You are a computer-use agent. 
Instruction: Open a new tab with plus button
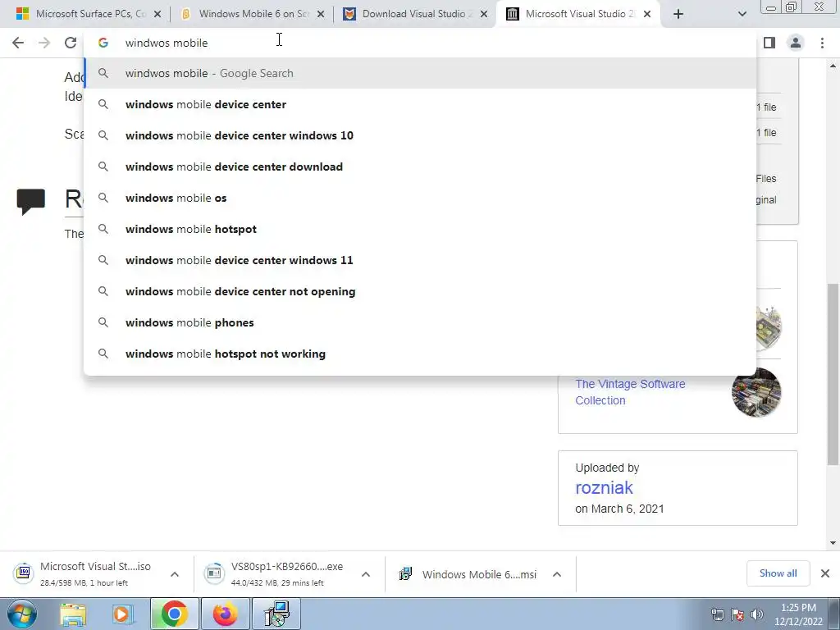point(678,15)
